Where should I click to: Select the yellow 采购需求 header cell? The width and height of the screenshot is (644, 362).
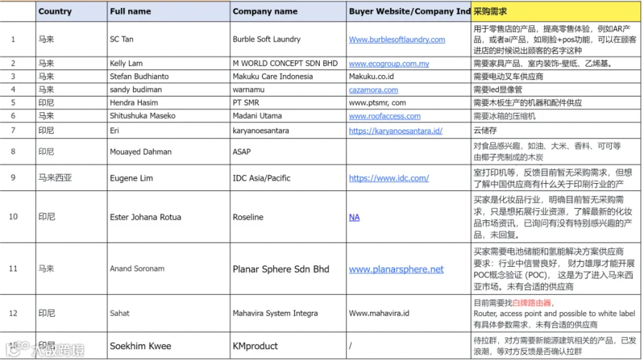coord(556,11)
